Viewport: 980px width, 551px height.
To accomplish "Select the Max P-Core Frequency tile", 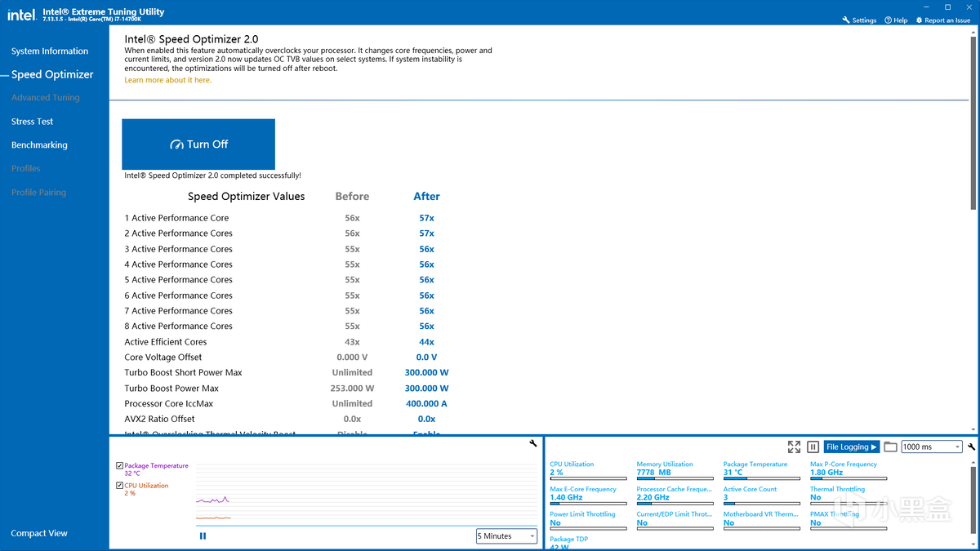I will [x=849, y=470].
